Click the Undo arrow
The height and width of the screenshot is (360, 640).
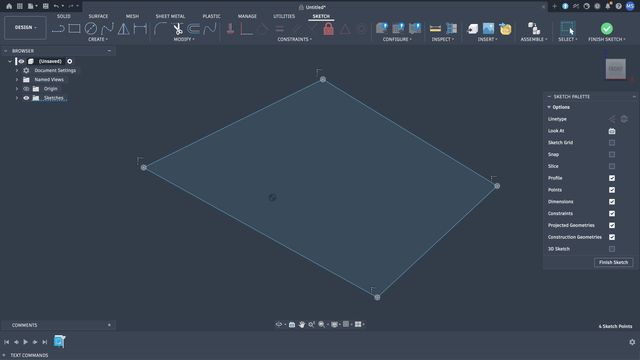(x=56, y=6)
